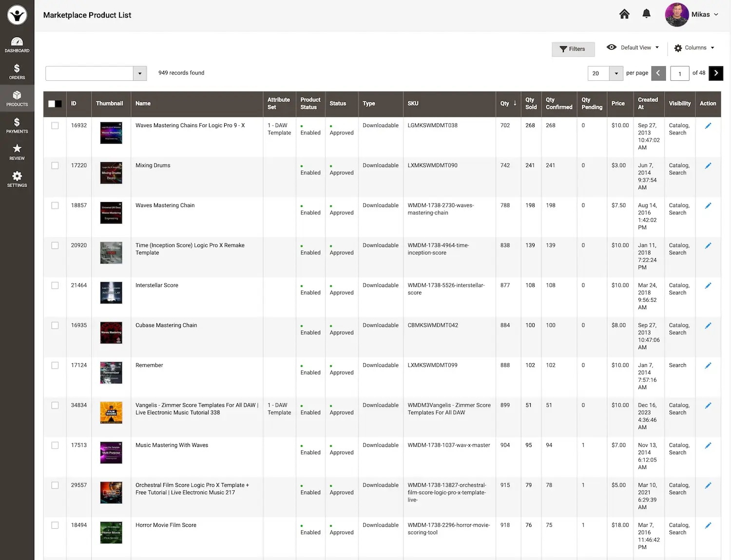The image size is (731, 560).
Task: Expand the Default View dropdown
Action: (633, 48)
